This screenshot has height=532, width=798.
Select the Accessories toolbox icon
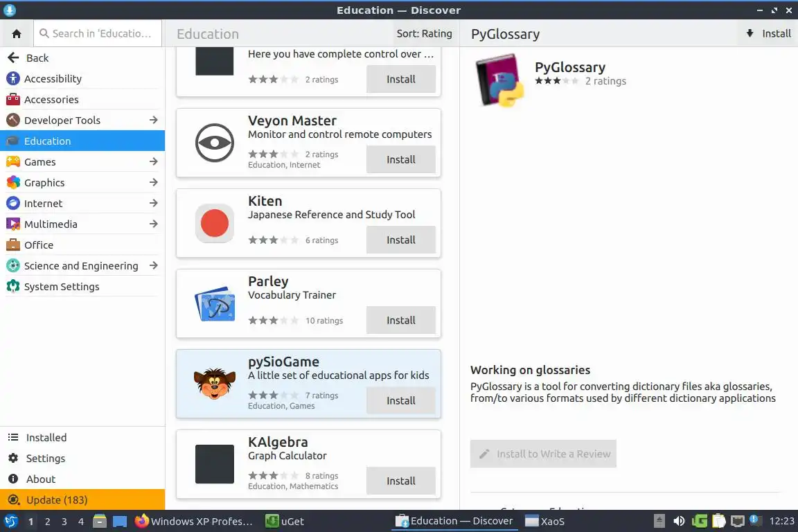(12, 99)
